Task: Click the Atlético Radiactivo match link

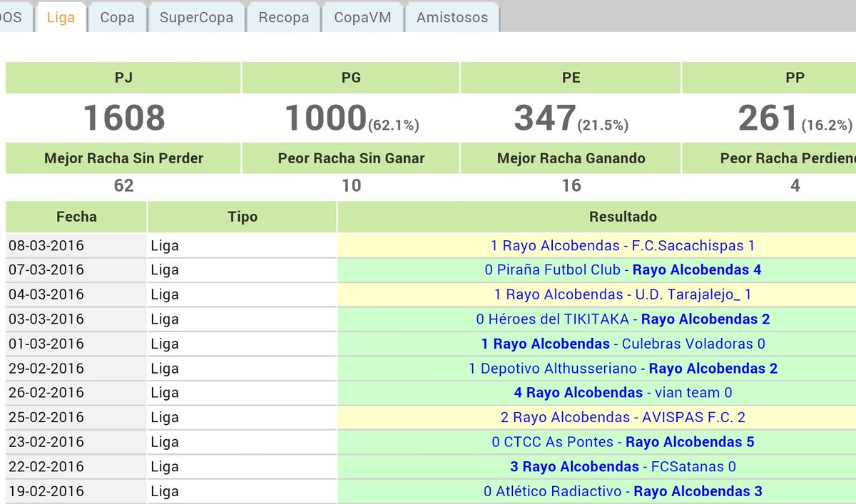Action: pyautogui.click(x=623, y=491)
